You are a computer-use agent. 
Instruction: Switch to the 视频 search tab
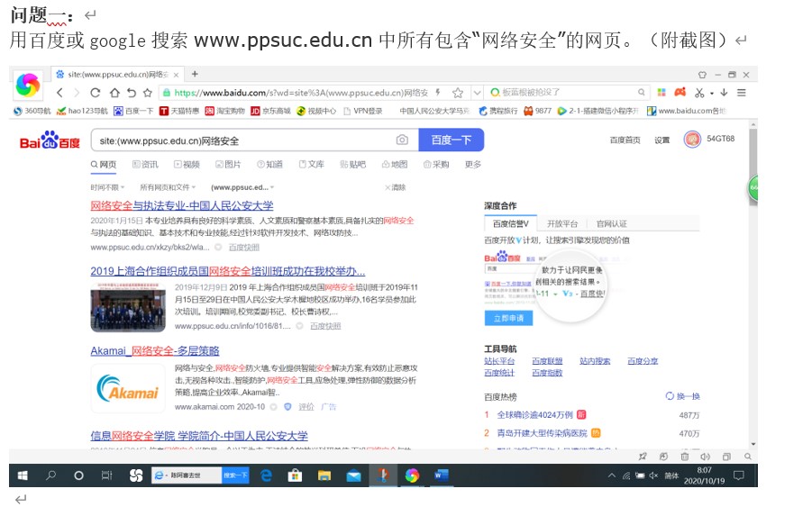coord(187,164)
